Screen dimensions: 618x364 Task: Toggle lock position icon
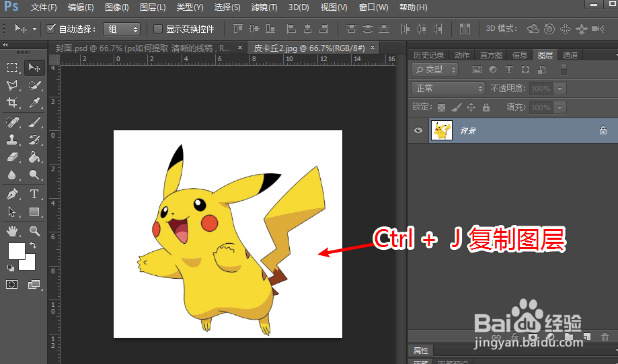pos(471,107)
